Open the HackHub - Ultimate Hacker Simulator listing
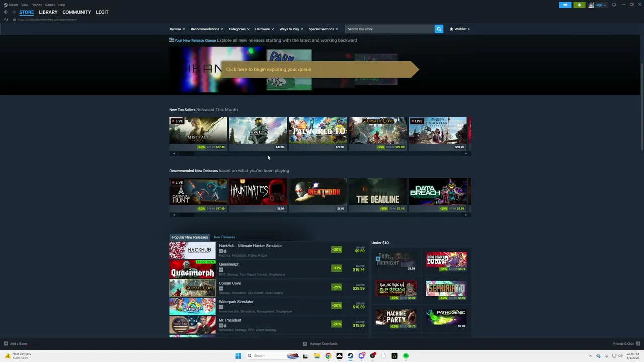 click(x=268, y=250)
